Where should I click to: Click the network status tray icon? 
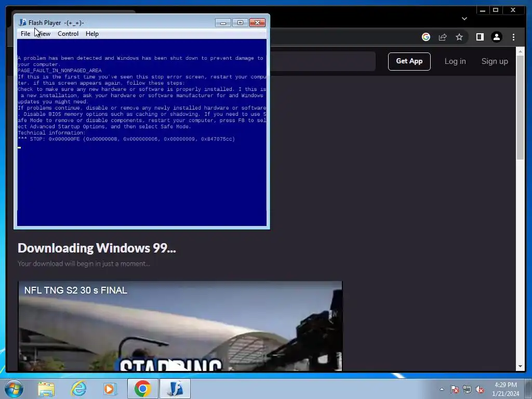(x=467, y=390)
